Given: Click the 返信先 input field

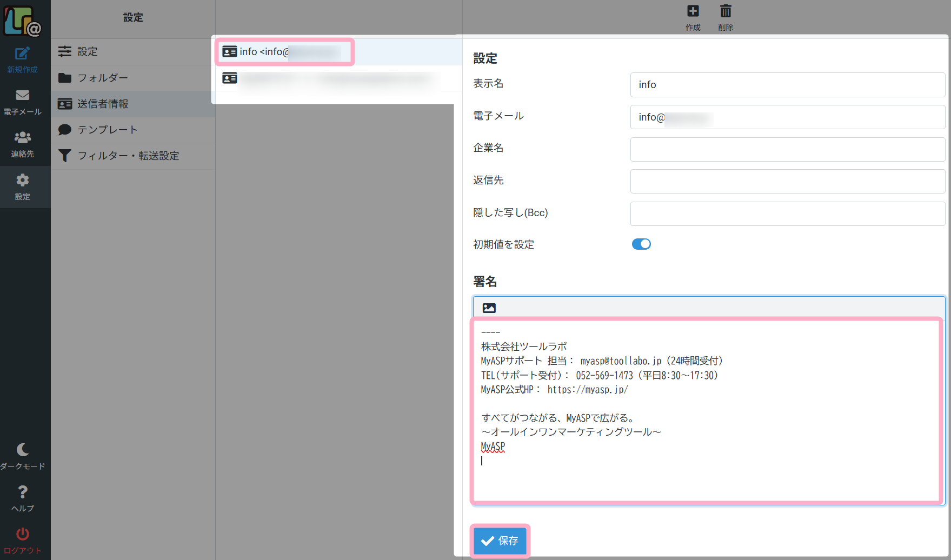Looking at the screenshot, I should pos(787,181).
